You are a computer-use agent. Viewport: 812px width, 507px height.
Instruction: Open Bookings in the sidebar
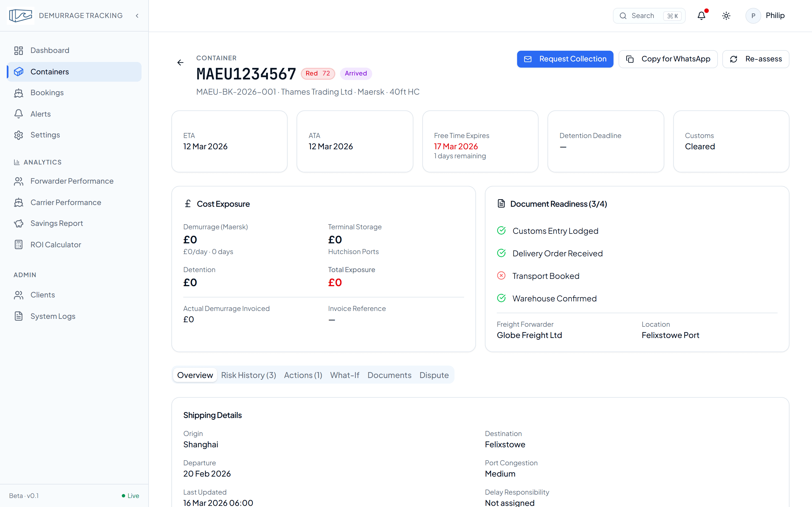[47, 93]
